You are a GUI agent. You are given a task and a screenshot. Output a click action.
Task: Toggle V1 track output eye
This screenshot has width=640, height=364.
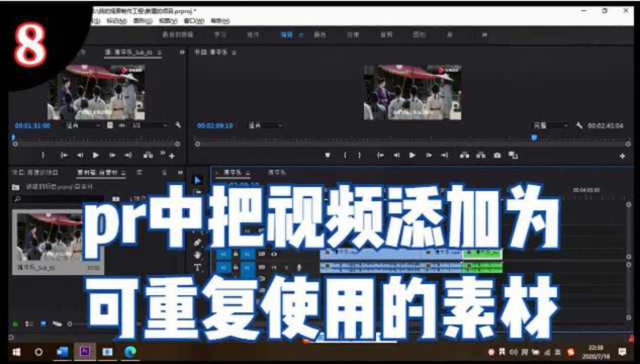275,254
